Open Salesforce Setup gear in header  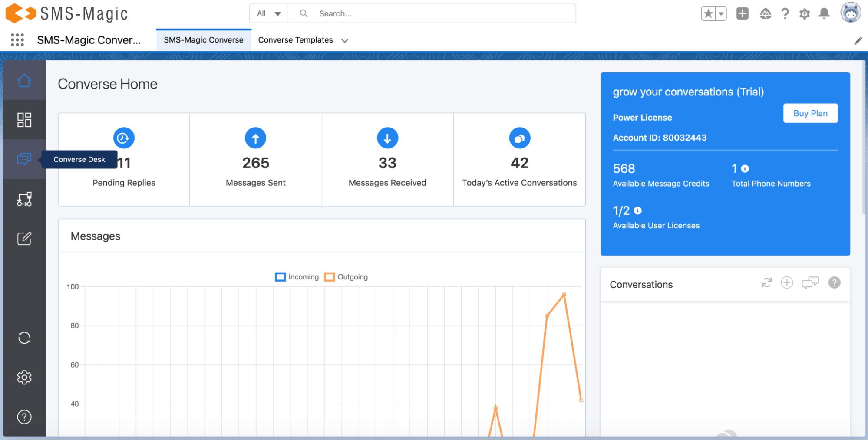[x=805, y=14]
